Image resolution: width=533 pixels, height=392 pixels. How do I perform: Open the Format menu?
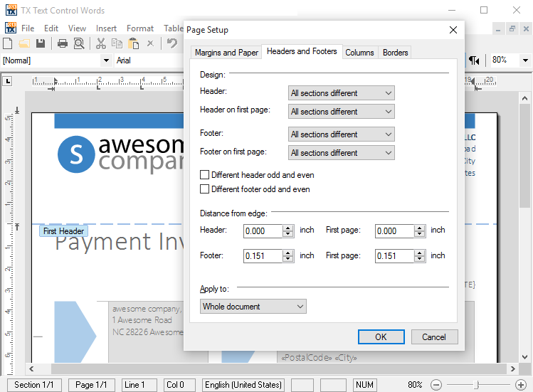coord(140,28)
